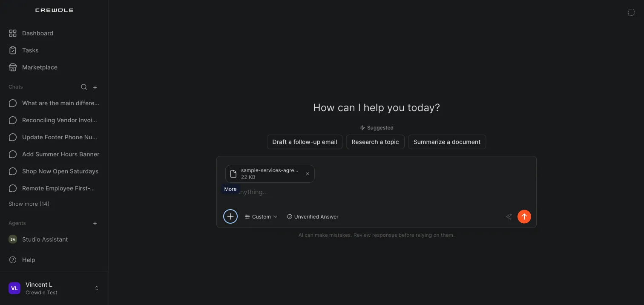Choose 'Research a topic' suggestion

[375, 142]
